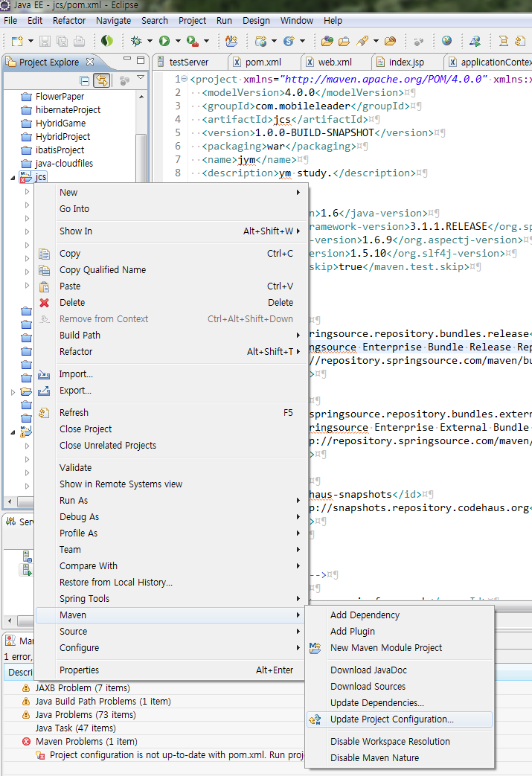The width and height of the screenshot is (532, 776).
Task: Click Refresh icon in context menu
Action: 44,413
